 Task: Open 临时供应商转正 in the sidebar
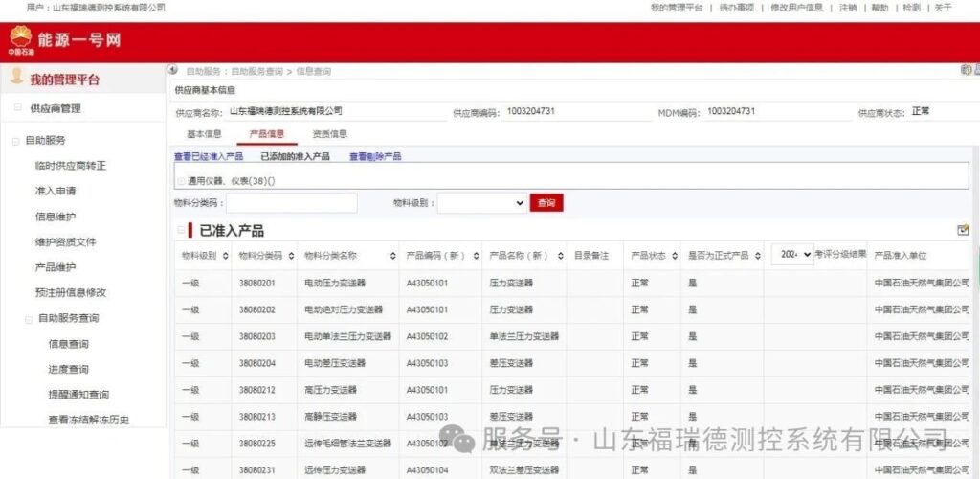71,166
